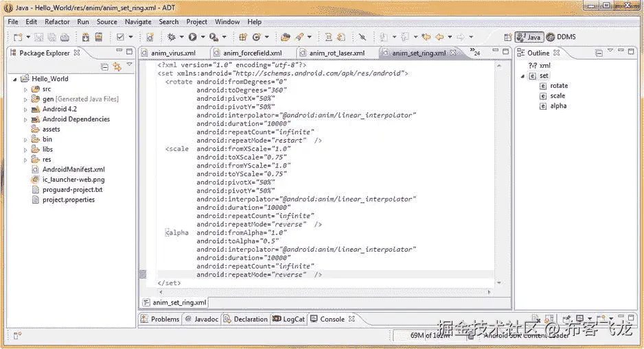Open the Declaration view tab
Image resolution: width=644 pixels, height=349 pixels.
coord(246,319)
